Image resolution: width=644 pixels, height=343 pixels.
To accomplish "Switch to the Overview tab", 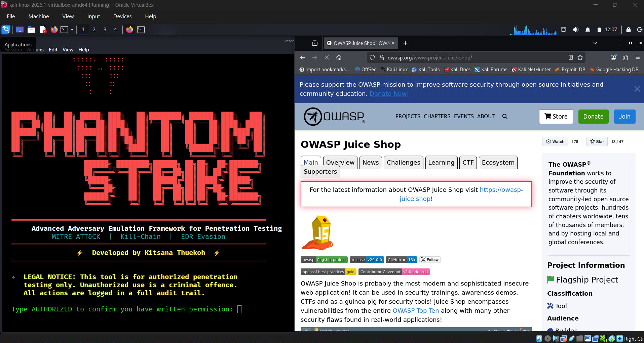I will click(340, 162).
